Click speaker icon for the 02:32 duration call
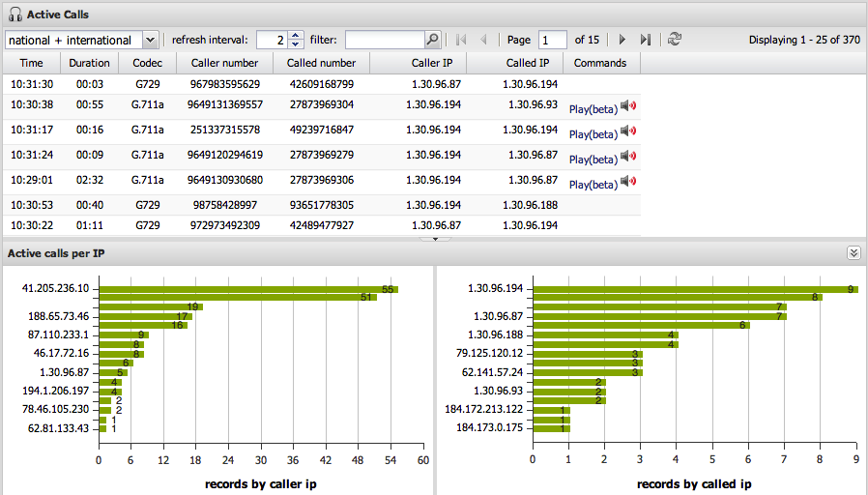Image resolution: width=868 pixels, height=495 pixels. point(628,181)
